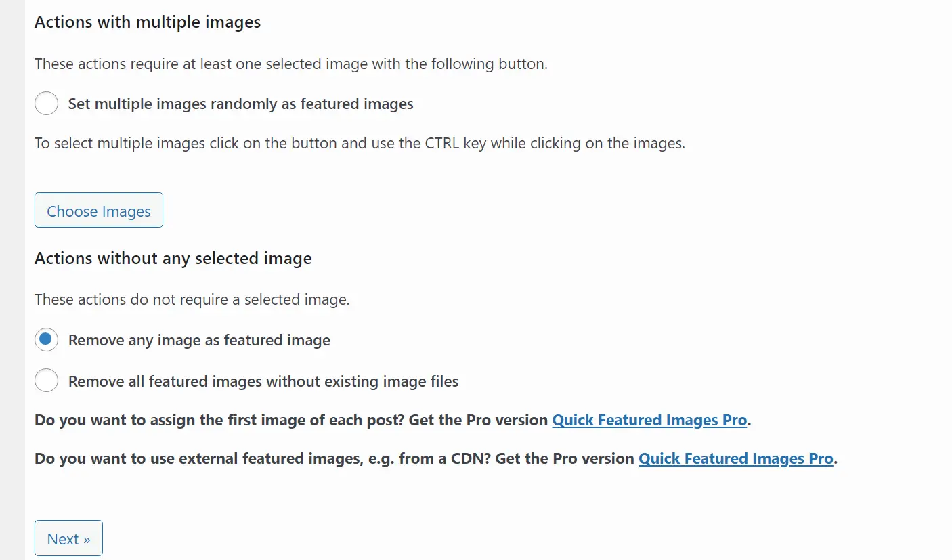Choose 'Remove any image as featured image' option
This screenshot has width=952, height=560.
click(x=46, y=339)
